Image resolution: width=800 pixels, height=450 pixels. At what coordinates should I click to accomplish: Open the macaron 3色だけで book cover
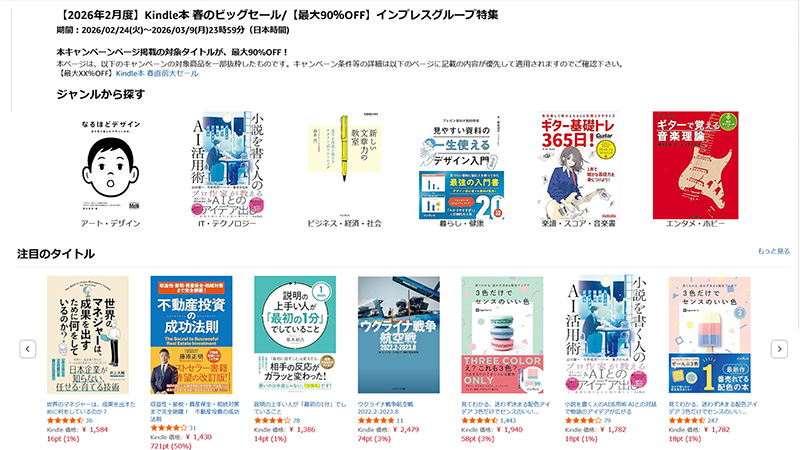[x=502, y=335]
